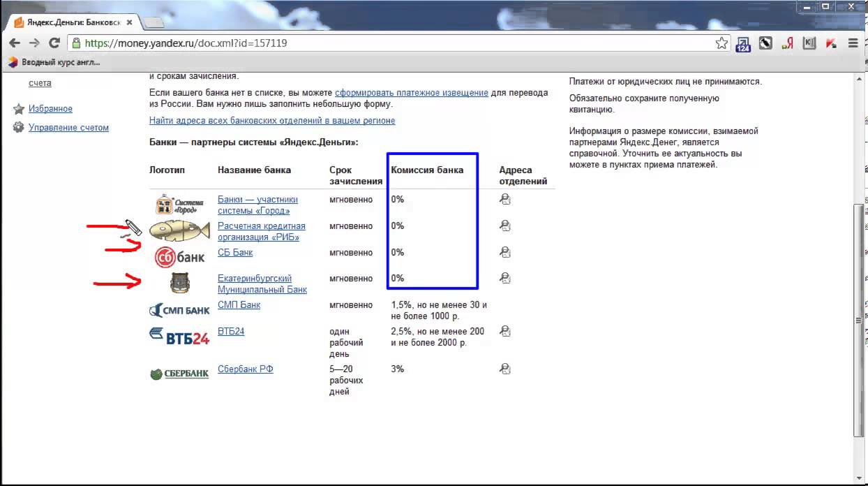Open branch addresses icon for Екатеринбургский Муниципальный Банк

(x=505, y=279)
